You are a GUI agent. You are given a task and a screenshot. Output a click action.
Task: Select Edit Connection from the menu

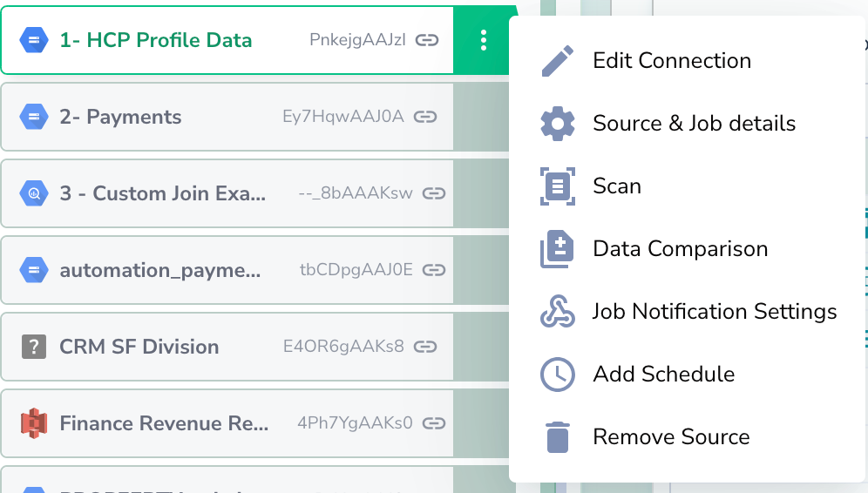click(x=671, y=61)
